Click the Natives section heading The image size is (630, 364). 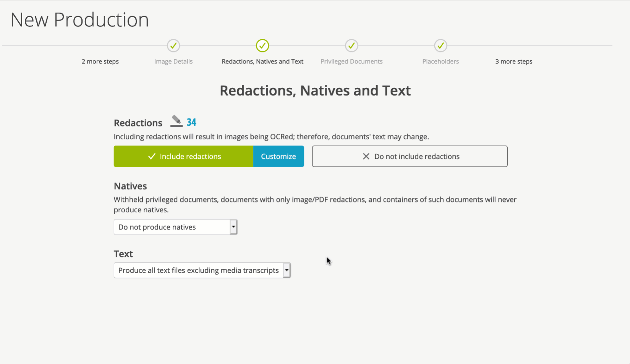[130, 186]
